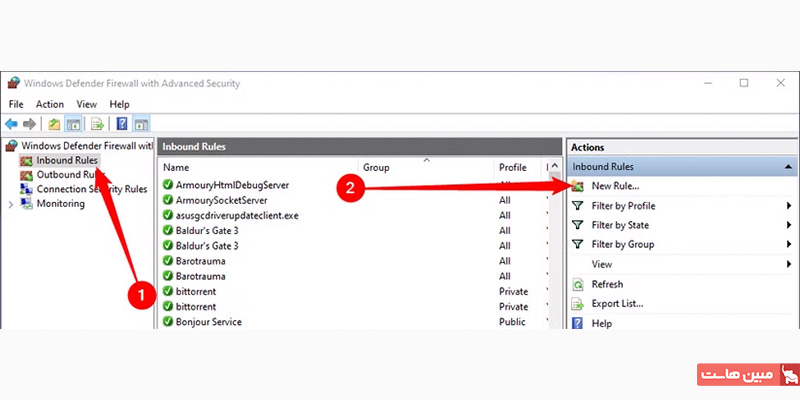The height and width of the screenshot is (400, 800).
Task: Click Export List... in the Actions pane
Action: 617,304
